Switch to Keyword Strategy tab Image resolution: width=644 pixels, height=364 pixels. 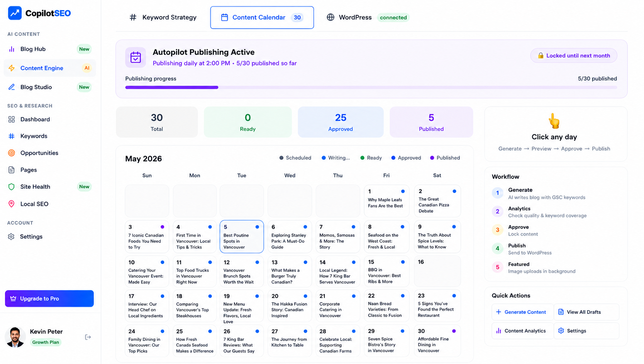[163, 17]
